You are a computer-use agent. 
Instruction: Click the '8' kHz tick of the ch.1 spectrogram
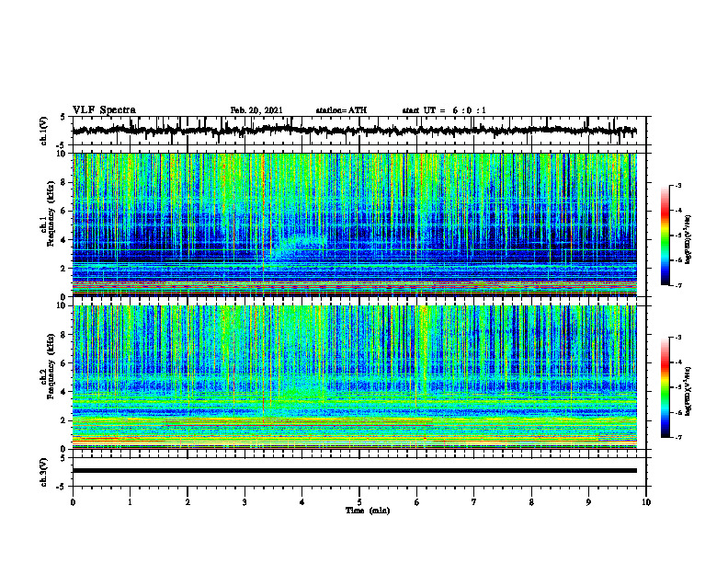coord(64,182)
